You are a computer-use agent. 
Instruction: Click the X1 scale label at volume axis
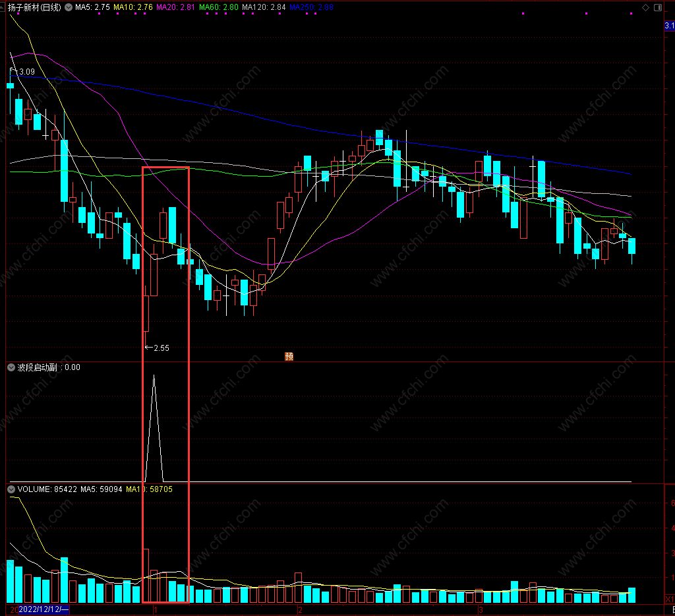coord(670,600)
